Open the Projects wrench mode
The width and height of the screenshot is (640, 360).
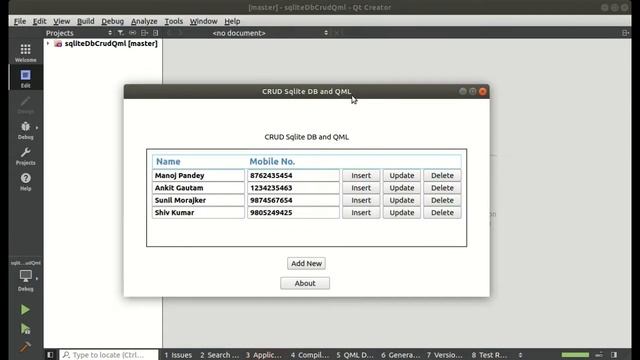click(x=25, y=156)
